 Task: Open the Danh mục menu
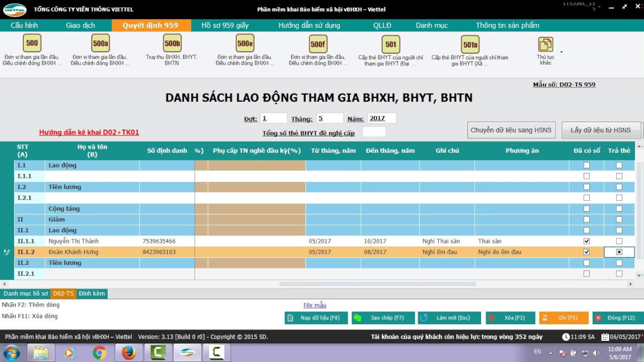point(432,25)
